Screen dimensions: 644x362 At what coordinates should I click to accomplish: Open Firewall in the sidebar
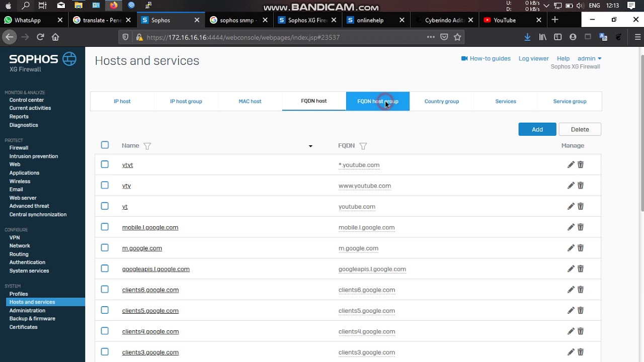tap(19, 148)
